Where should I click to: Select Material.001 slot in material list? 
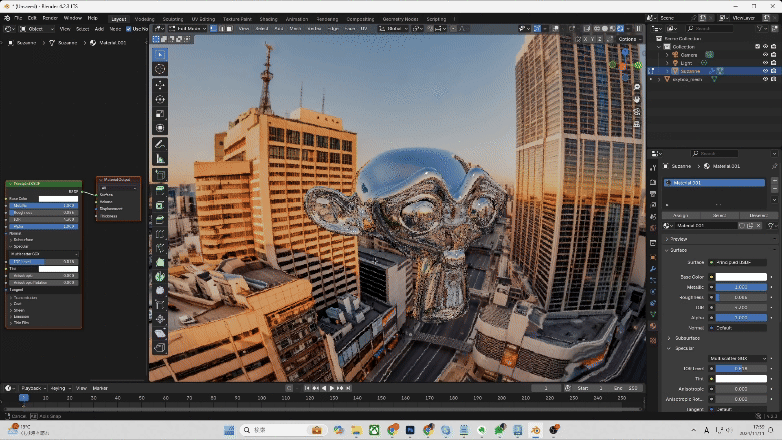pyautogui.click(x=714, y=183)
